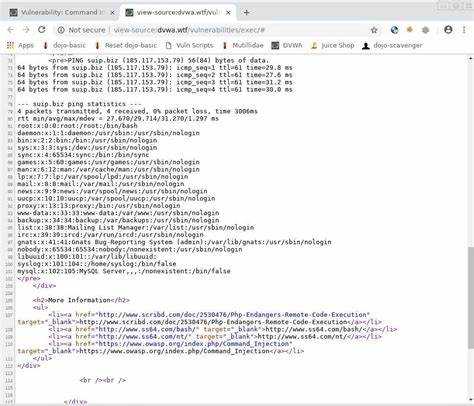Open the DVWA bookmark
This screenshot has width=474, height=406.
[x=287, y=45]
